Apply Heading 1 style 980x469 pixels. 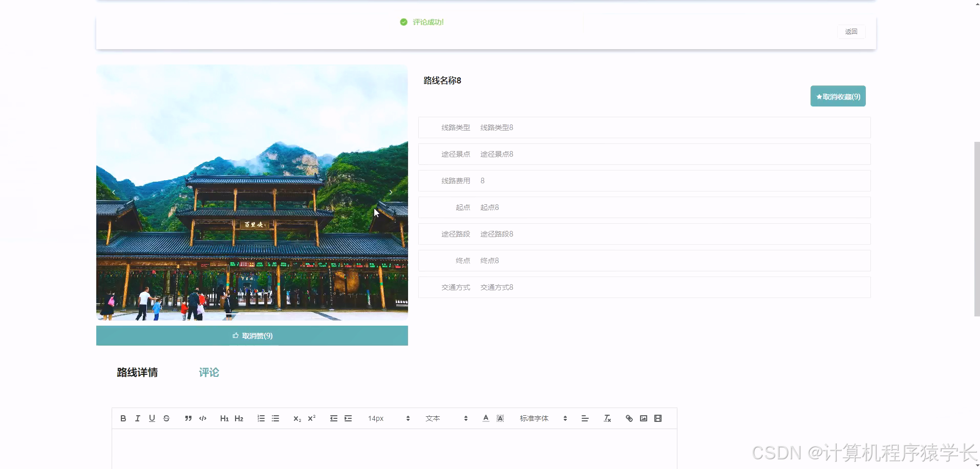tap(224, 418)
